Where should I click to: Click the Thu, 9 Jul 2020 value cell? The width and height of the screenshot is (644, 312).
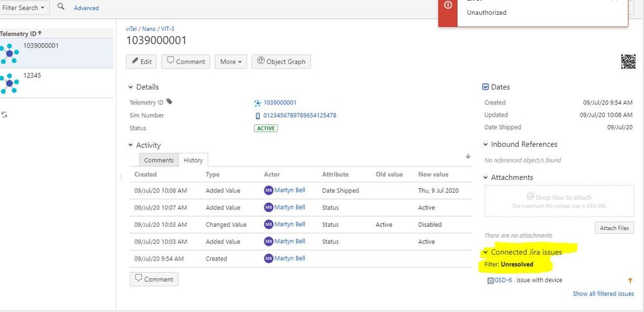click(438, 190)
